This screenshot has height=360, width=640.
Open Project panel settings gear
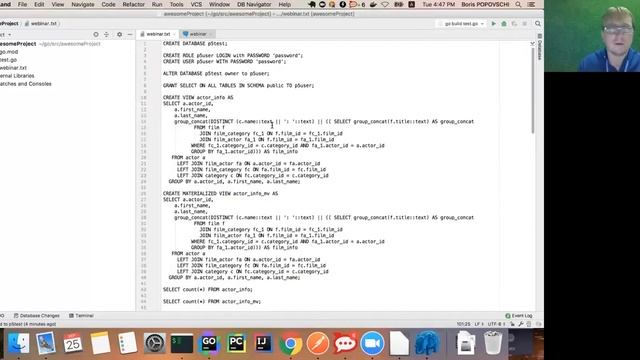(120, 35)
